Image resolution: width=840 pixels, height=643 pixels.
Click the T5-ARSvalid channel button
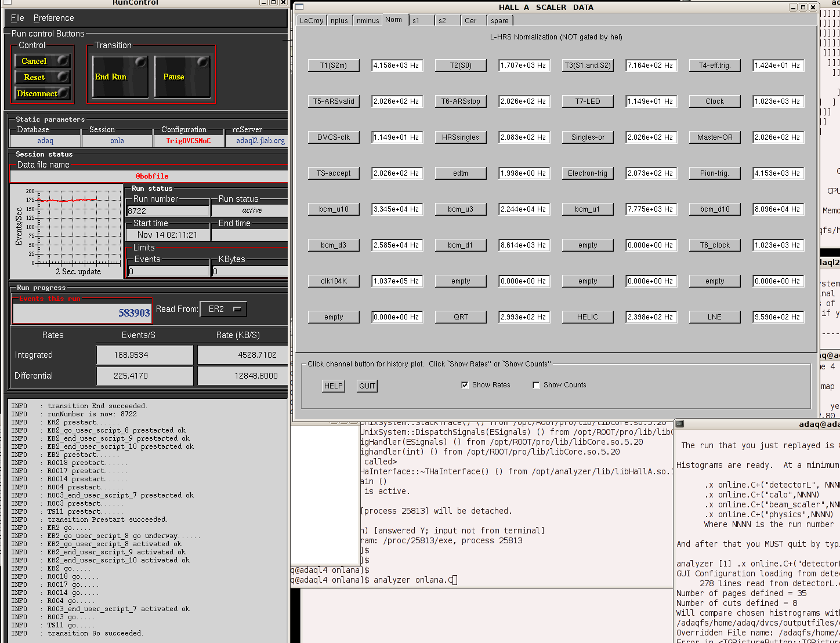pos(334,101)
